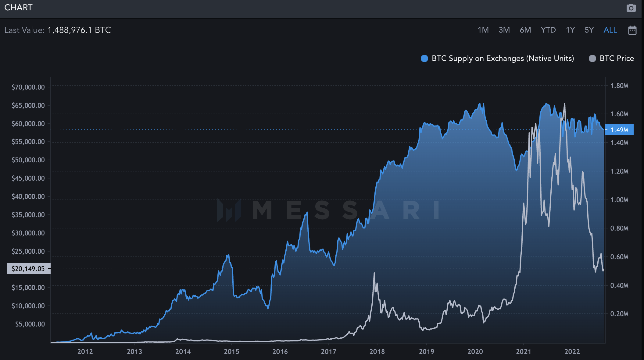Click the $20,149.05 price marker
The width and height of the screenshot is (644, 360).
pos(28,269)
